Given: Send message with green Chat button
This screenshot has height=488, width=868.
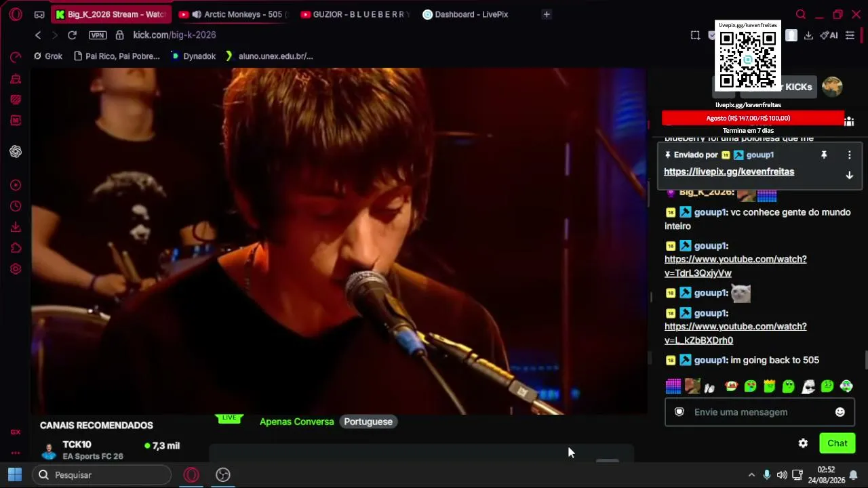Looking at the screenshot, I should (x=837, y=443).
